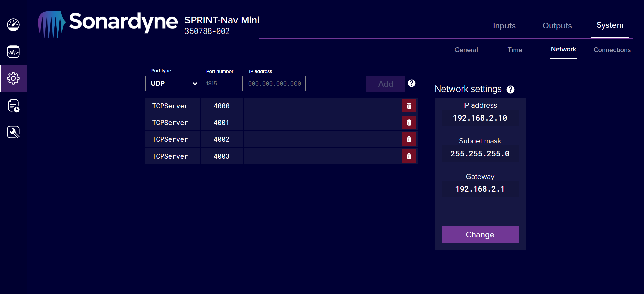
Task: Open the Time sub-tab
Action: point(515,50)
